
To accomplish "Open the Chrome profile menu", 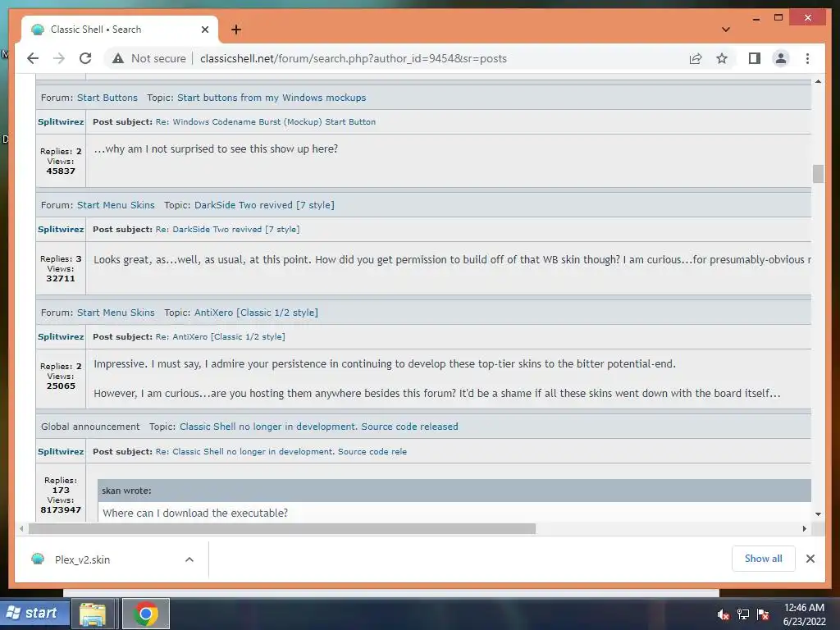I will click(x=781, y=58).
